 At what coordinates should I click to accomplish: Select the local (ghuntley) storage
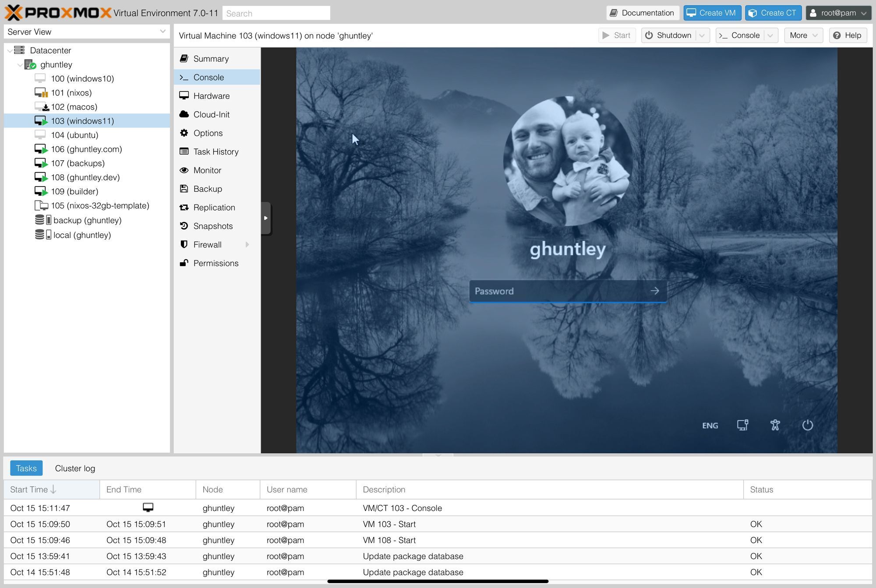pos(82,235)
